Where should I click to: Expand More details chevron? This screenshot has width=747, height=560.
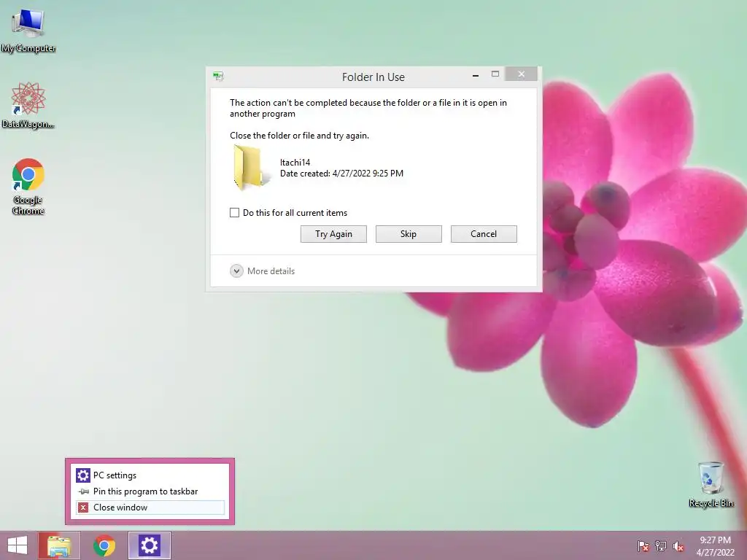pos(236,271)
